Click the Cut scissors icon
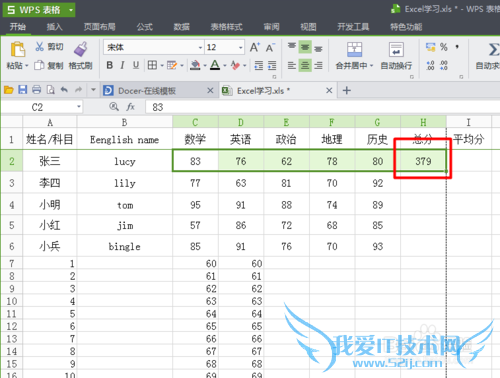Screen dimensions: 500x378 39,46
